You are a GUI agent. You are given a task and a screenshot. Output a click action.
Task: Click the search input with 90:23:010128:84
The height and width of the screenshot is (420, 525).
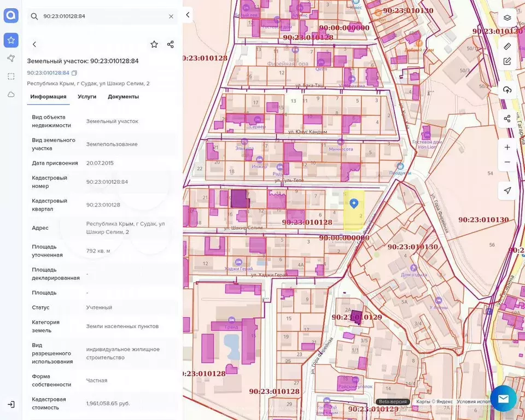[x=103, y=16]
